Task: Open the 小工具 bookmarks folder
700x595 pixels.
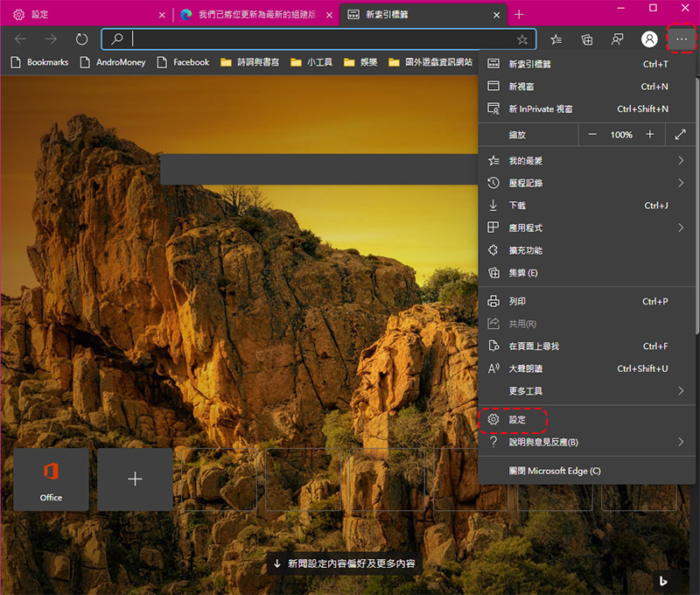Action: (x=311, y=62)
